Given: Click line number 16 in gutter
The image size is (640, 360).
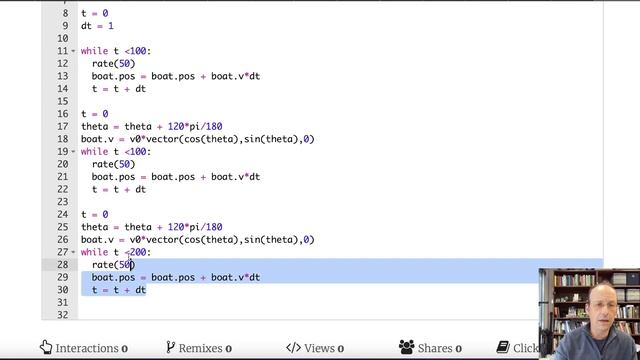Looking at the screenshot, I should [62, 114].
